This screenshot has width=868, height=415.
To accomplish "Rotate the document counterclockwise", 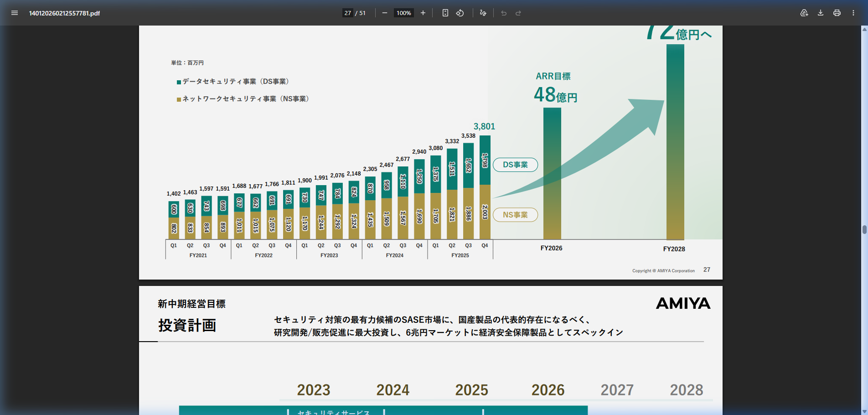I will 460,13.
